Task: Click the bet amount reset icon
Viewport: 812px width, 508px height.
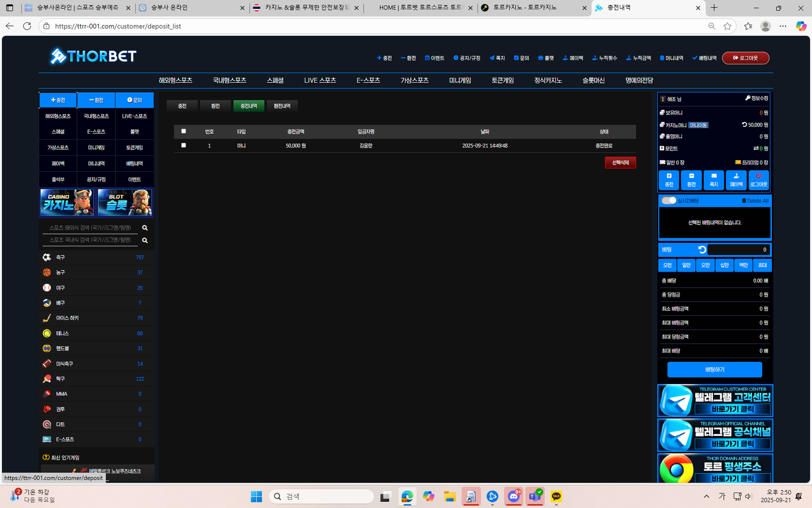Action: 702,249
